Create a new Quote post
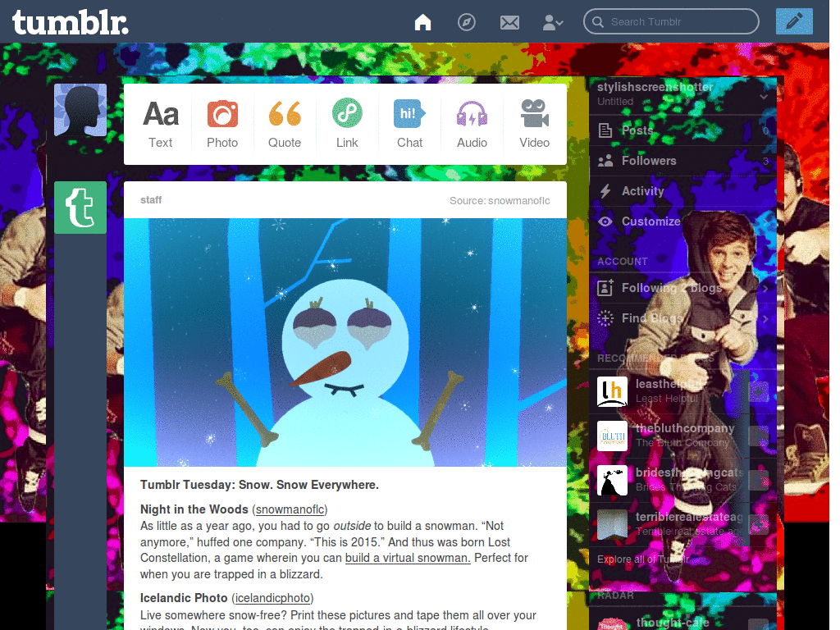This screenshot has height=630, width=840. click(285, 125)
